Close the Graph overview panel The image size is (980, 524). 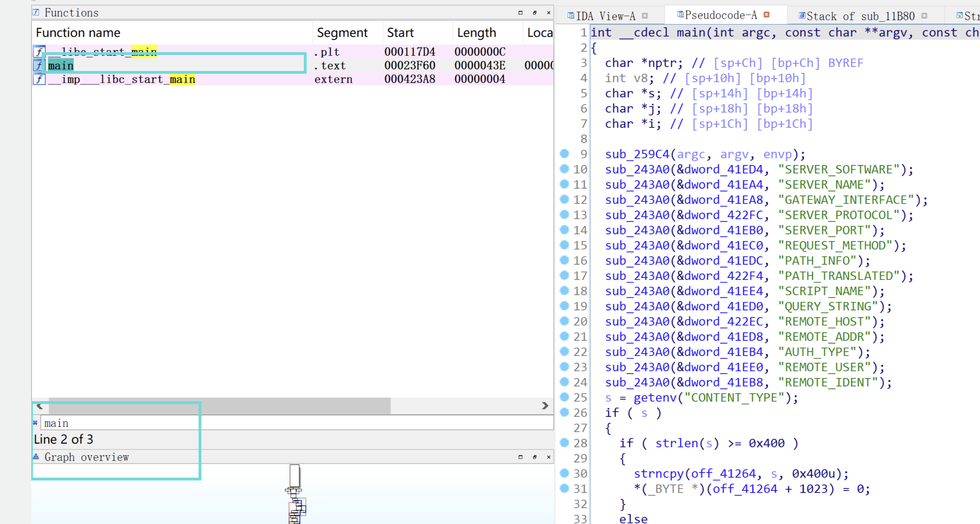point(549,457)
